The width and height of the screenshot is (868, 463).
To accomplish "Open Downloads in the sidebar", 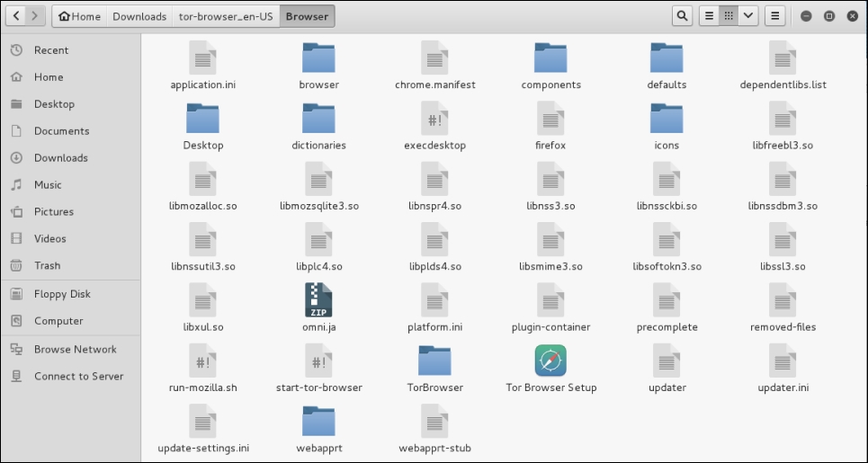I will click(x=70, y=157).
